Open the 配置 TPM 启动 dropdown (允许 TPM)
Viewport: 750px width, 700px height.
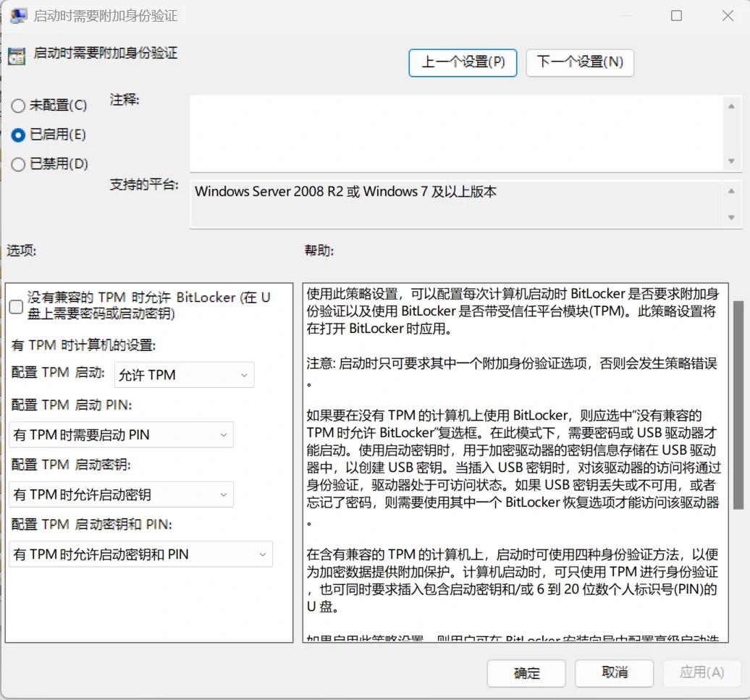(x=184, y=375)
